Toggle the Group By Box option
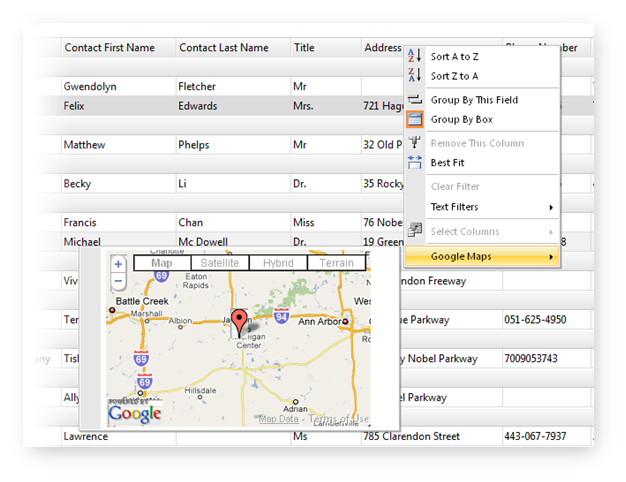This screenshot has height=482, width=626. coord(483,119)
